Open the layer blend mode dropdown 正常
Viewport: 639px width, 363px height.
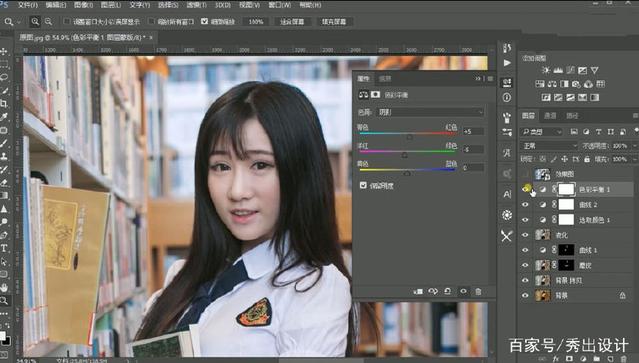[549, 145]
